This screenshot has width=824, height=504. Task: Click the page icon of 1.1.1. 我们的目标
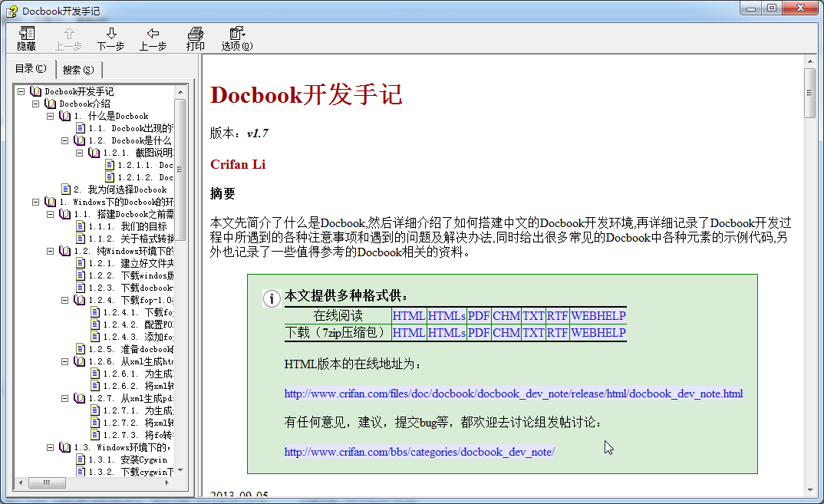(x=81, y=226)
